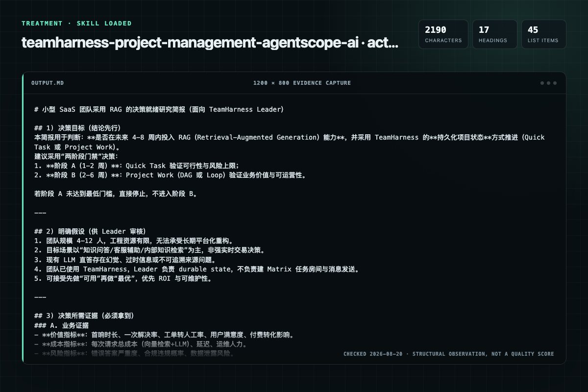Screen dimensions: 588x392
Task: Click the line '2. **阶段 B（2–6 周）**'
Action: 170,175
